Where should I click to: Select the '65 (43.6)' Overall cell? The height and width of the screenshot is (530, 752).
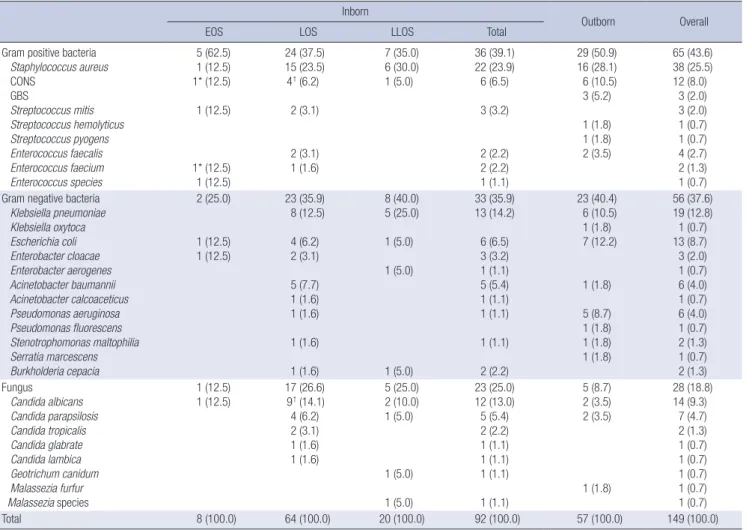pos(693,53)
